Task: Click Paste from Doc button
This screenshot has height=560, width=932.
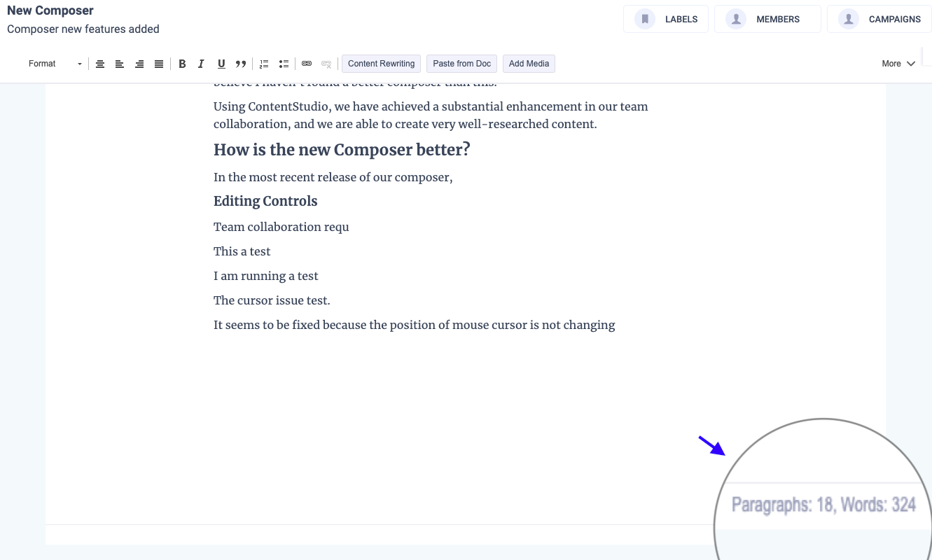Action: tap(462, 64)
